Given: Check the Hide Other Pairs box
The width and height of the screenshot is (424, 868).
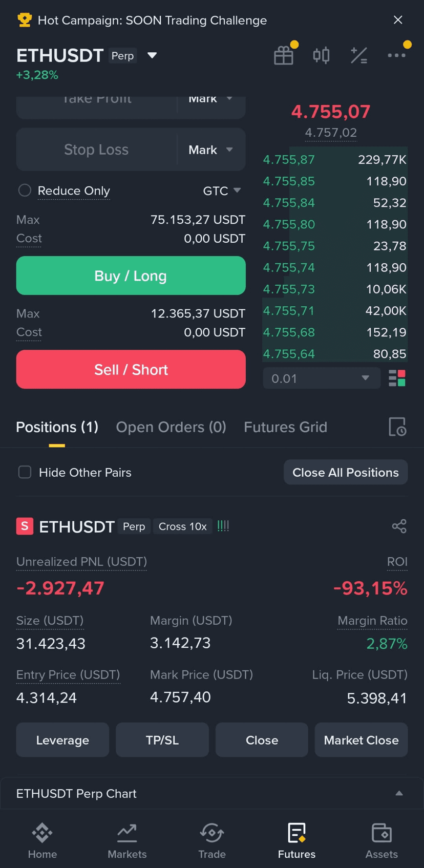Looking at the screenshot, I should click(x=25, y=472).
